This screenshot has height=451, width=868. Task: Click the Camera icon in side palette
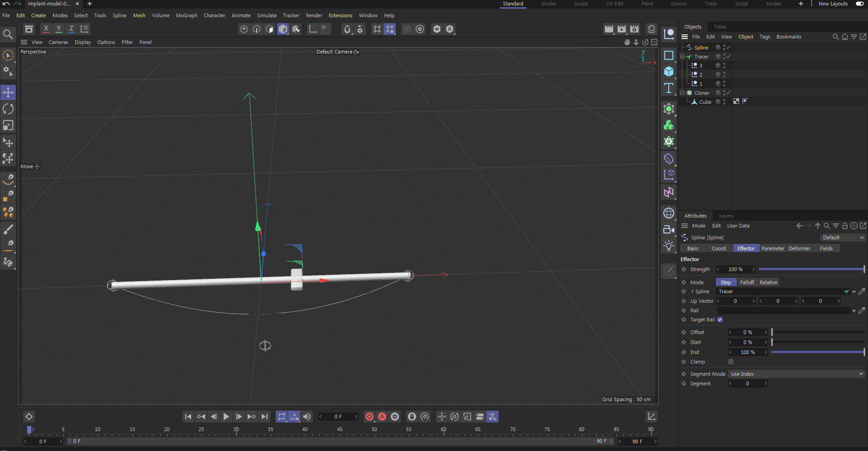click(669, 229)
